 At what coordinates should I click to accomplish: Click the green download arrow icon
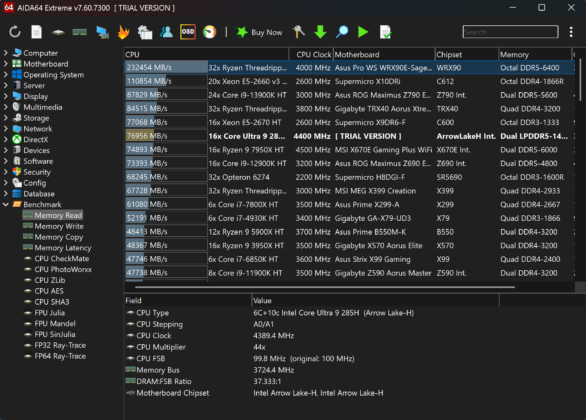320,32
